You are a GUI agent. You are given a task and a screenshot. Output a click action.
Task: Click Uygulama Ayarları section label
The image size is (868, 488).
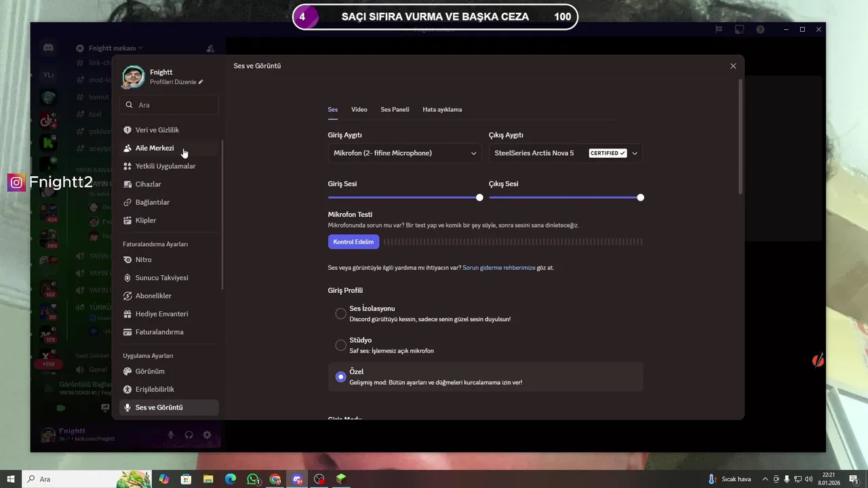[148, 356]
